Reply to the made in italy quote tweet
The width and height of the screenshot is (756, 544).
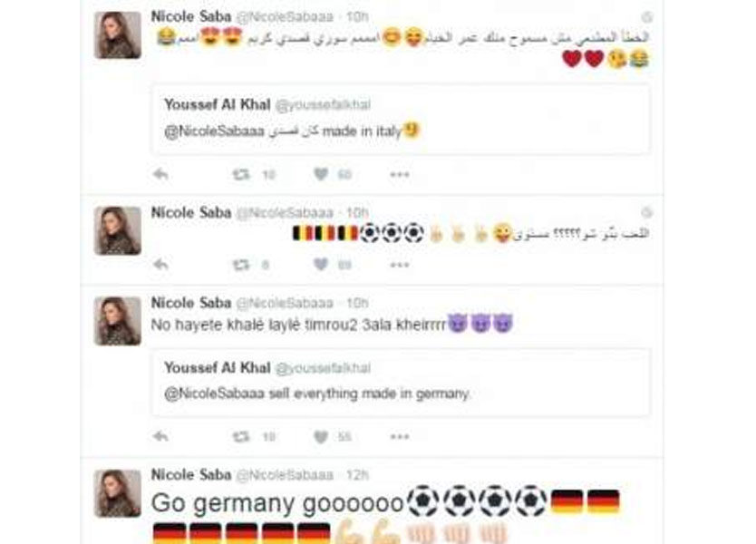pos(160,174)
